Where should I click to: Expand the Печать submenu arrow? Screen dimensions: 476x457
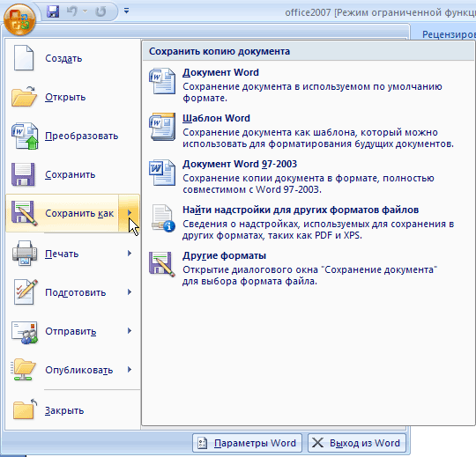tap(130, 254)
